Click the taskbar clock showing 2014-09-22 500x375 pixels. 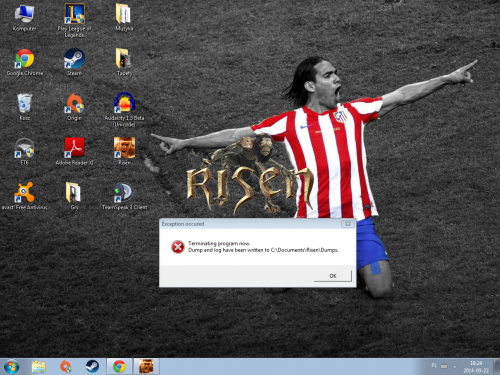coord(476,367)
